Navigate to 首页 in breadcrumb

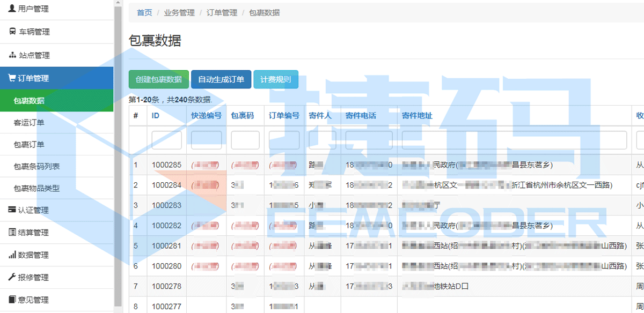click(x=144, y=13)
